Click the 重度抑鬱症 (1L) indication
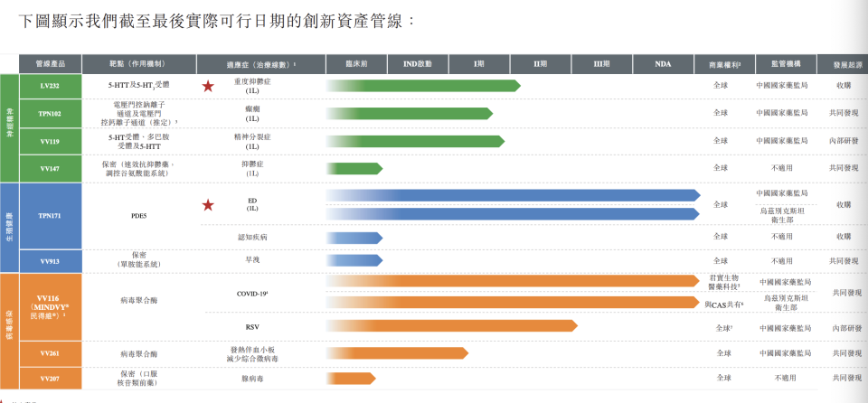This screenshot has width=868, height=403. (x=252, y=86)
